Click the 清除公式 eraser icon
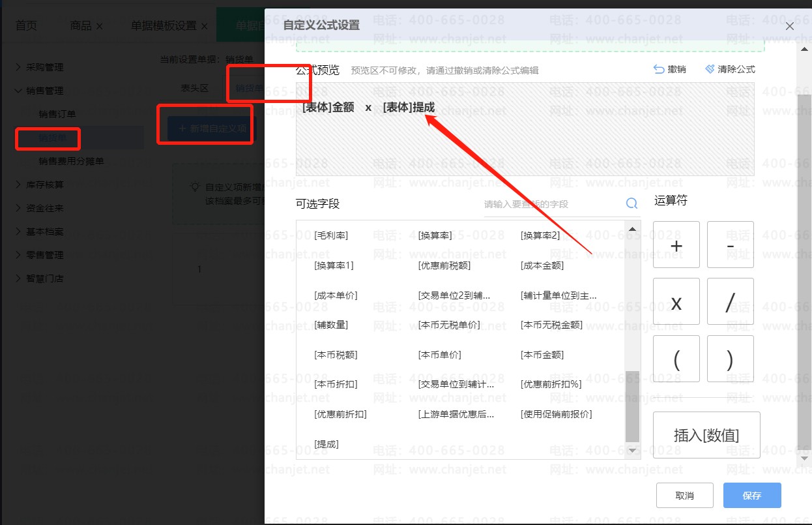This screenshot has width=812, height=525. point(710,69)
